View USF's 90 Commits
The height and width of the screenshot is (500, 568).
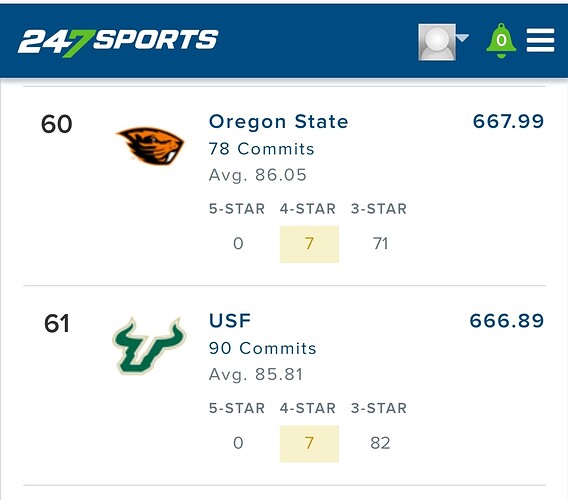tap(262, 348)
